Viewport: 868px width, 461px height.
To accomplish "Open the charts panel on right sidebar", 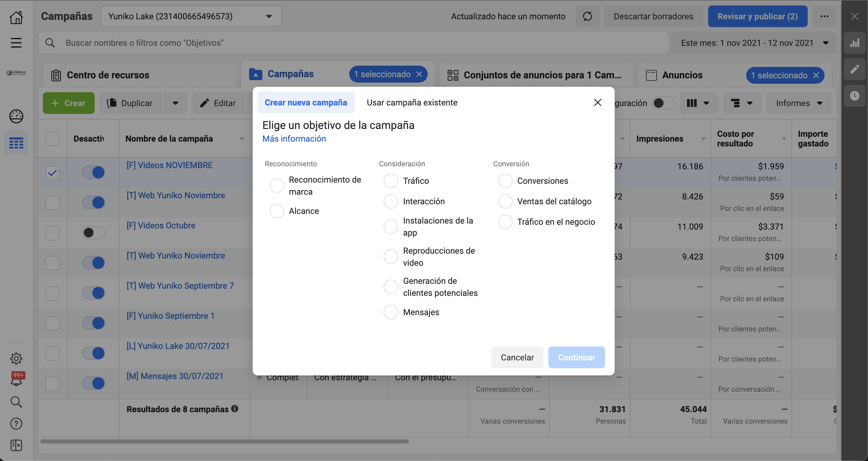I will pos(855,43).
